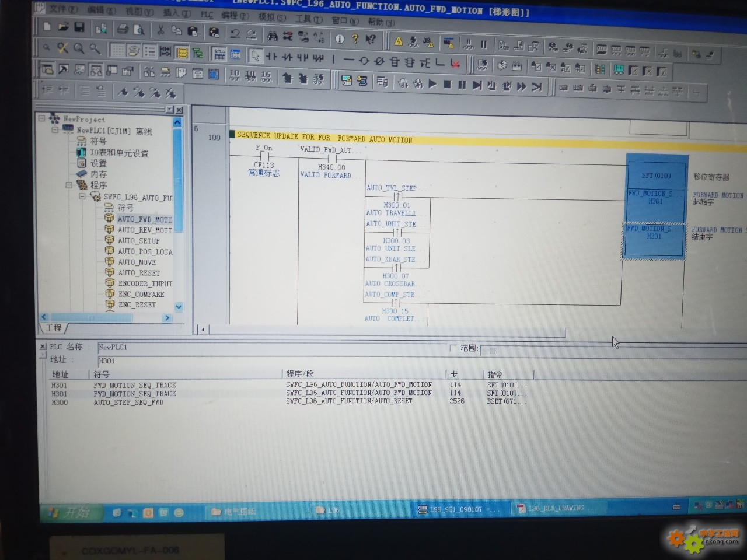The image size is (747, 560).
Task: Open the 文件(F) menu
Action: [64, 8]
